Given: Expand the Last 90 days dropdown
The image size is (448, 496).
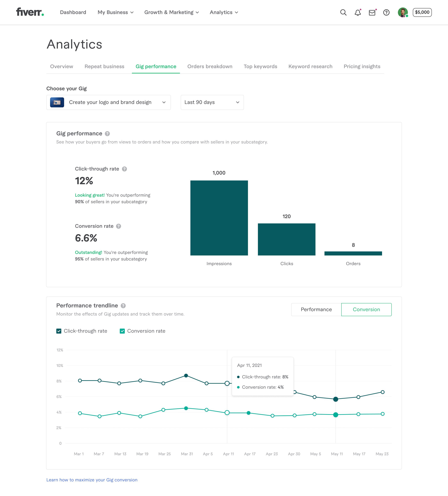Looking at the screenshot, I should (x=212, y=102).
